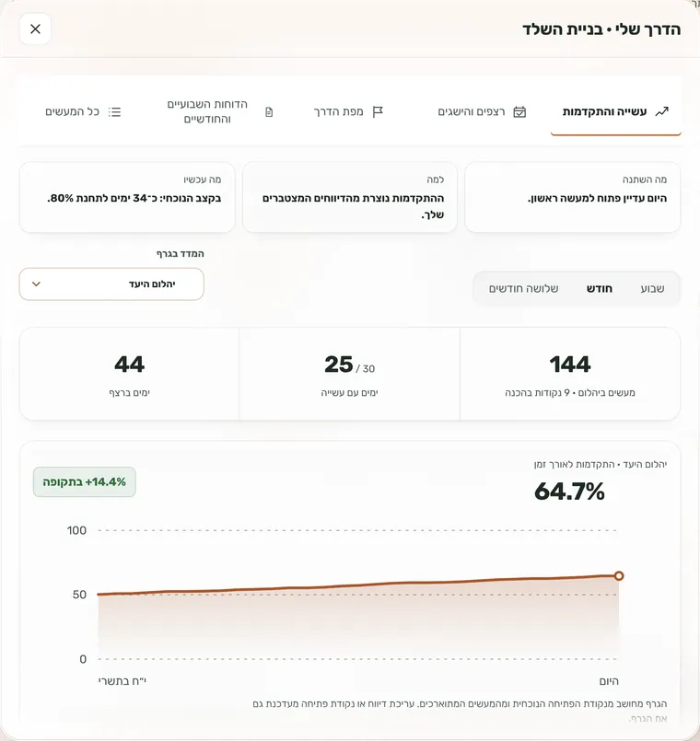Click the י"ח בתשרי axis label
Image resolution: width=700 pixels, height=741 pixels.
122,681
